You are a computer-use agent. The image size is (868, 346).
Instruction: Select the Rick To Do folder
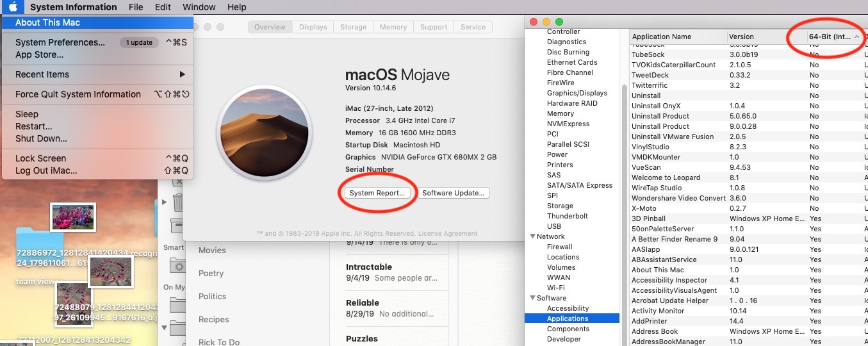click(x=219, y=342)
